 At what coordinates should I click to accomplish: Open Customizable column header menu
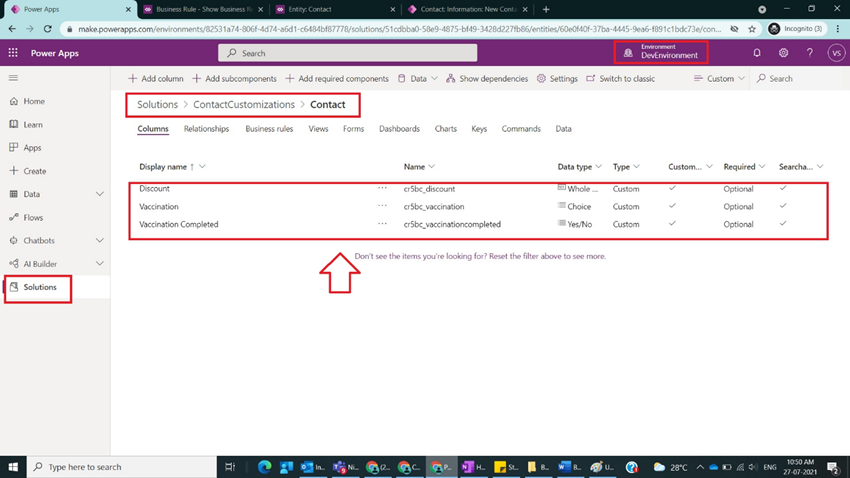pos(690,167)
